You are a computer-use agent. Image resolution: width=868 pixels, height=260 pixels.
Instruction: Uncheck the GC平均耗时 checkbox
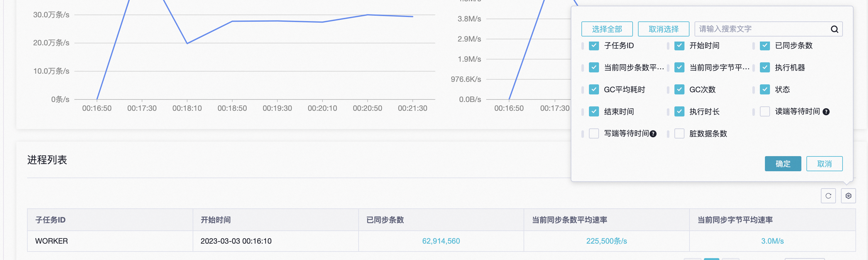click(x=594, y=89)
